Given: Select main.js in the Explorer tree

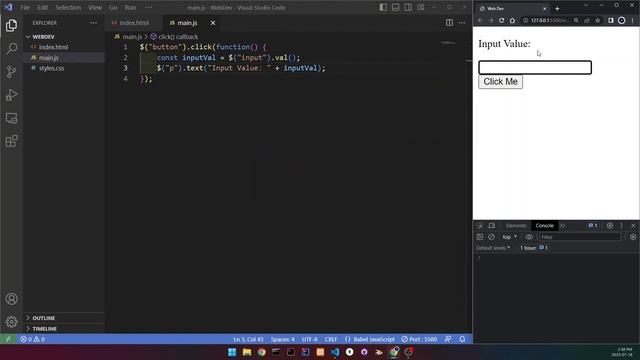Looking at the screenshot, I should [x=49, y=58].
